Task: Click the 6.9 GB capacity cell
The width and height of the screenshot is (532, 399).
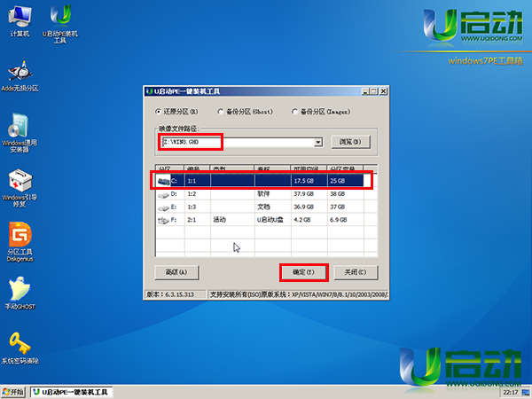Action: [x=346, y=220]
